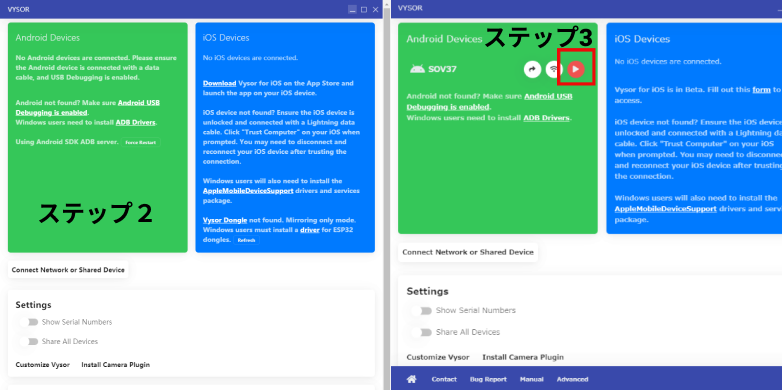Select the SOV37 device name
Image resolution: width=782 pixels, height=390 pixels.
[x=442, y=69]
